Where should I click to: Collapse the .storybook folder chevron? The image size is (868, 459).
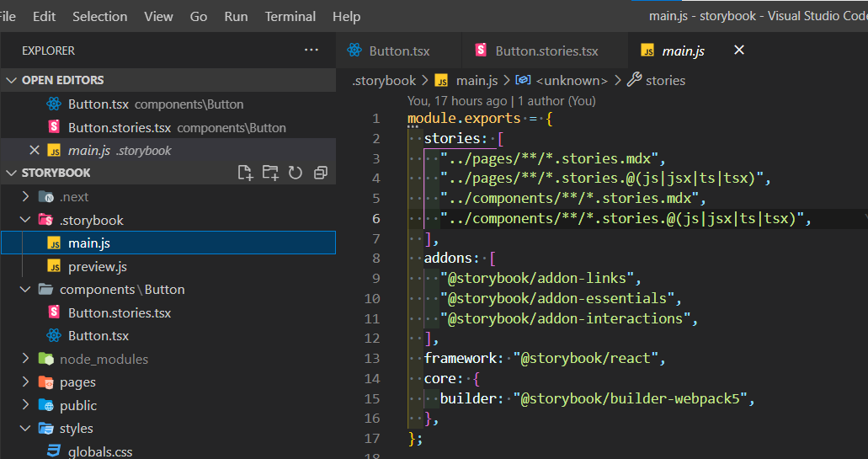[25, 220]
